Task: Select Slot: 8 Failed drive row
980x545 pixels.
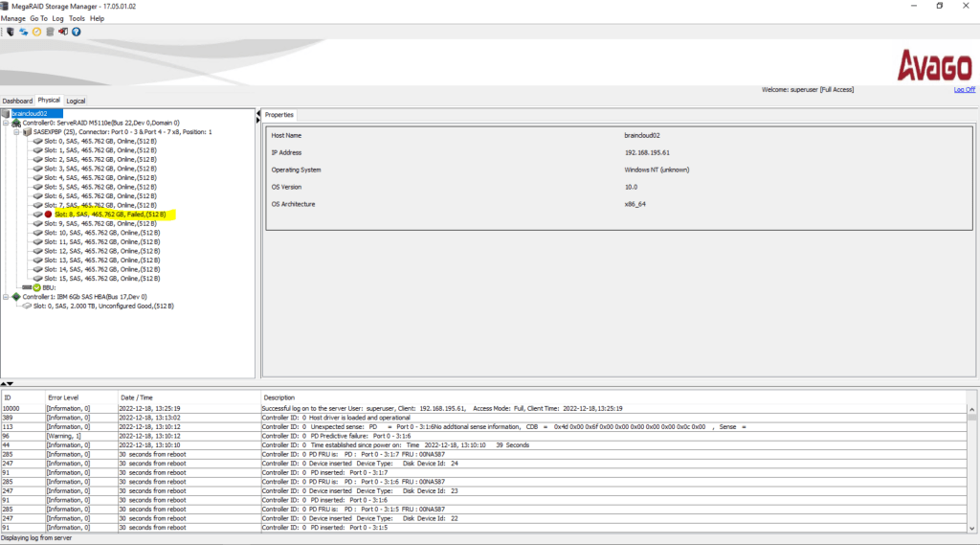Action: (110, 215)
